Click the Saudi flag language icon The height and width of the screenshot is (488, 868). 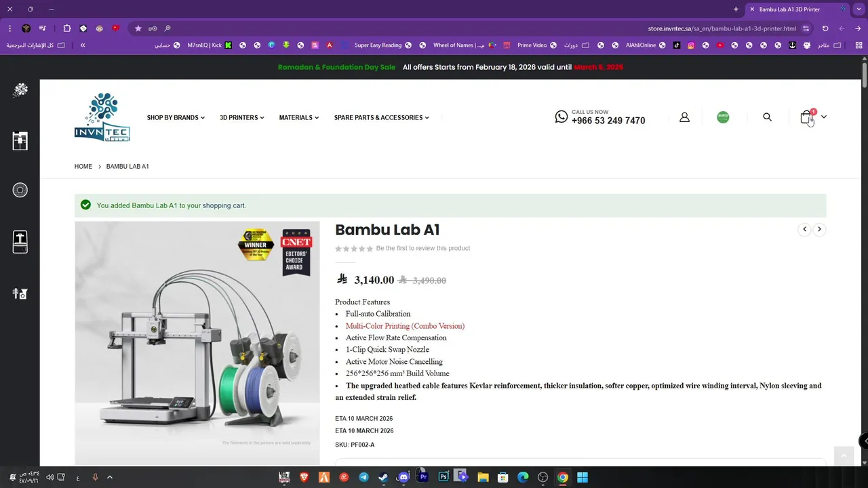pos(723,117)
